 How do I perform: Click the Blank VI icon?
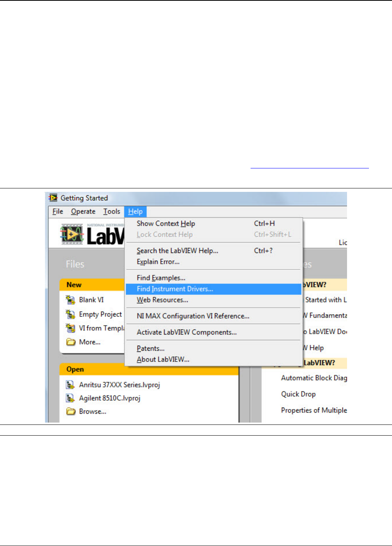tap(70, 300)
